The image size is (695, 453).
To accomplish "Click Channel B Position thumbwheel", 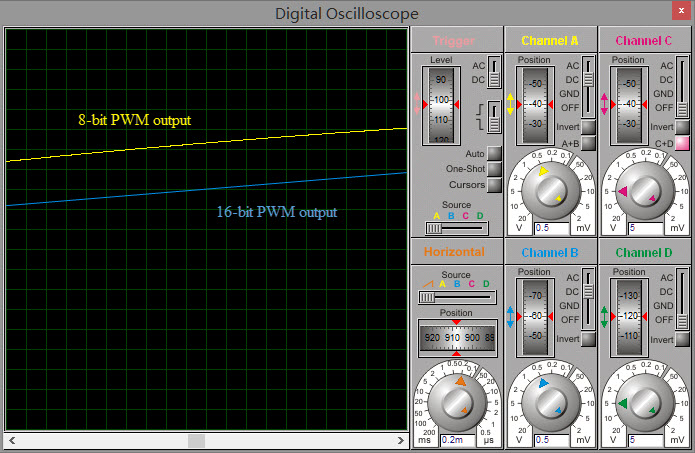I will 535,317.
